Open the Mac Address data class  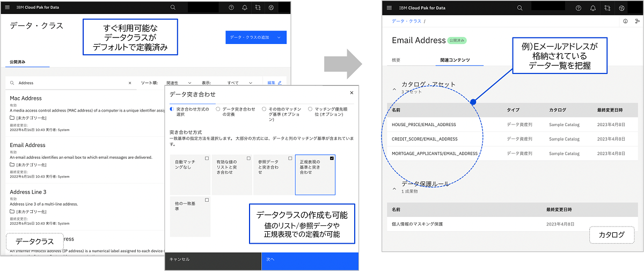pos(26,98)
